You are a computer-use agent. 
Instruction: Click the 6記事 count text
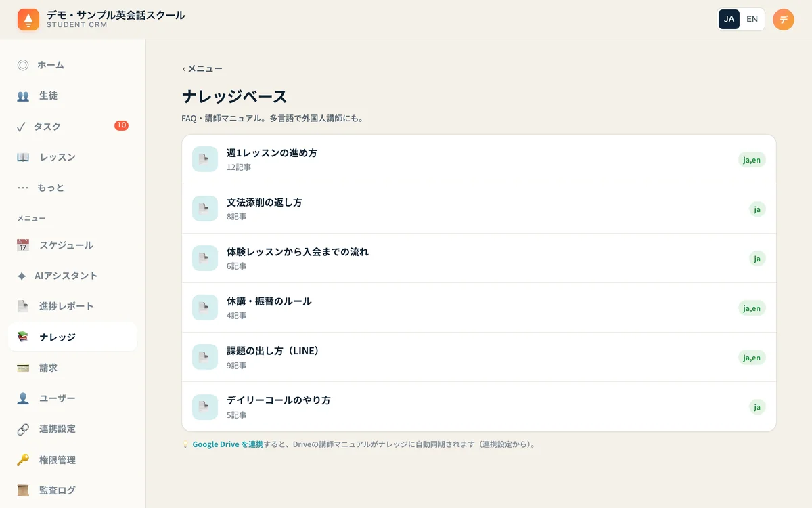(x=237, y=266)
